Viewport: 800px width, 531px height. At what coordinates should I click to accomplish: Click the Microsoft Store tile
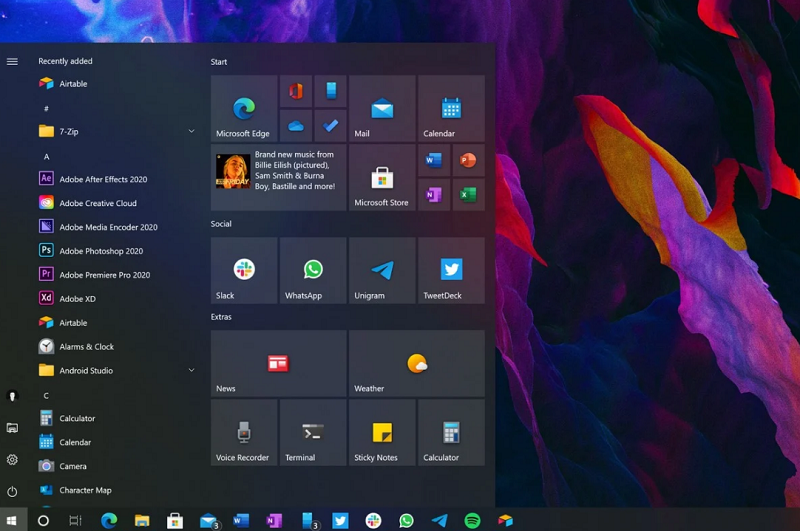pyautogui.click(x=382, y=178)
